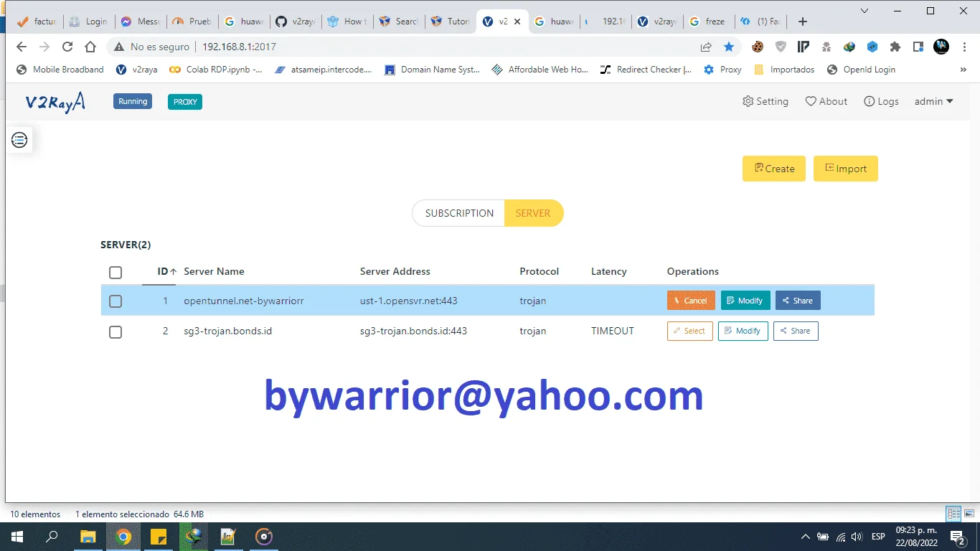This screenshot has height=551, width=980.
Task: Open the Colab RDP.ipynb bookmark
Action: (216, 70)
